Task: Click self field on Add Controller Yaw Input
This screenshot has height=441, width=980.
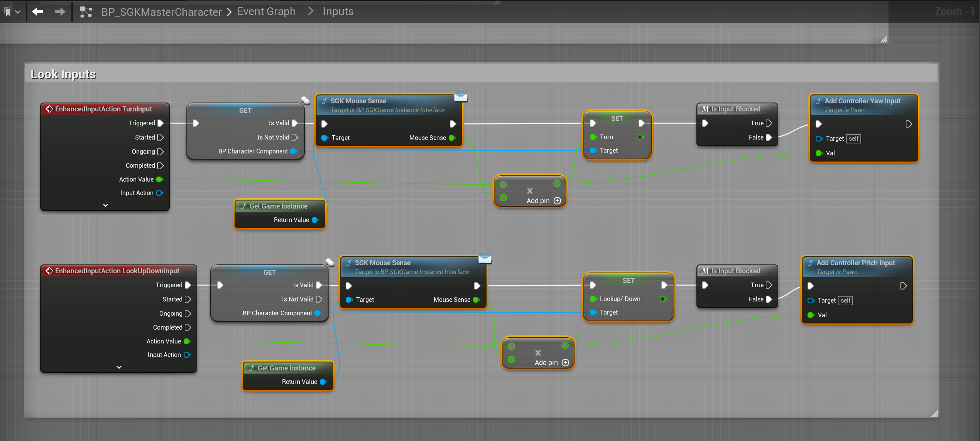Action: pos(853,138)
